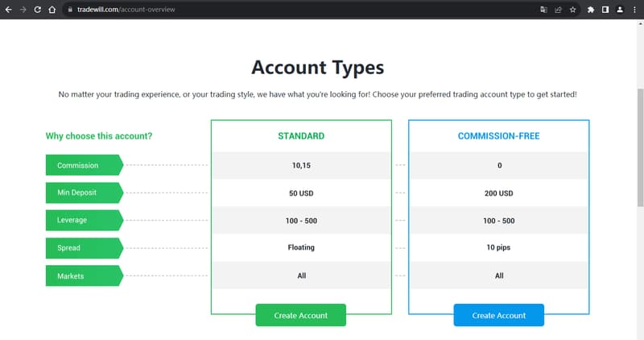Bookmark this page with the star
Image resolution: width=644 pixels, height=340 pixels.
(572, 10)
